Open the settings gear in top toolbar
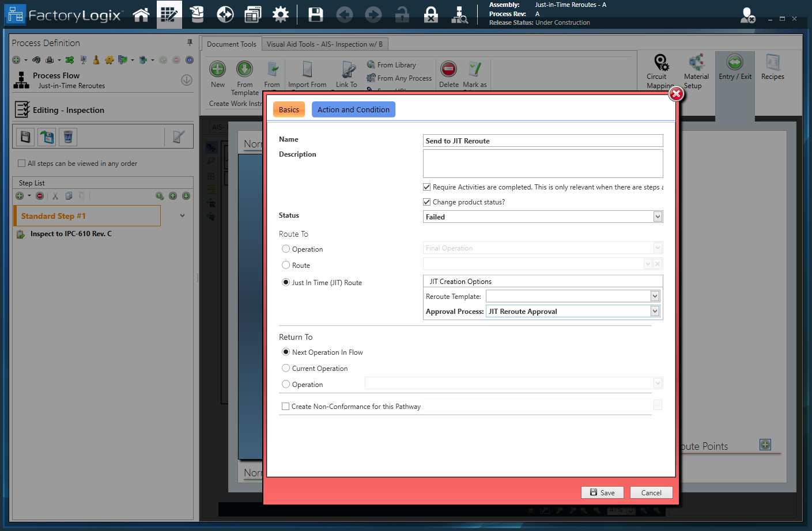812x531 pixels. (281, 14)
